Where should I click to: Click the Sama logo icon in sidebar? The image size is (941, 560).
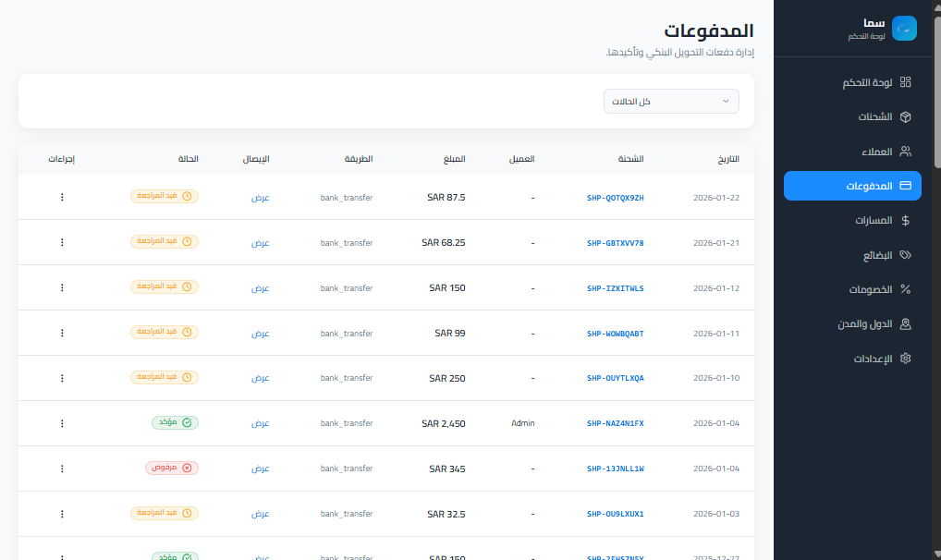pos(904,28)
